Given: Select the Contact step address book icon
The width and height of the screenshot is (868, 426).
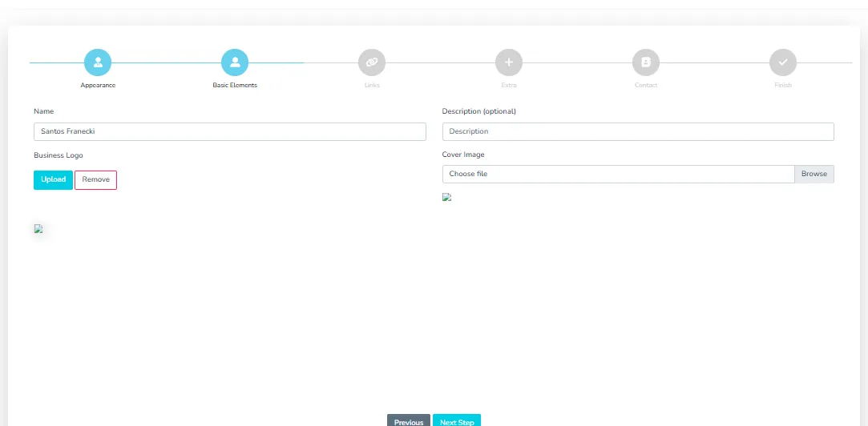Looking at the screenshot, I should point(646,62).
